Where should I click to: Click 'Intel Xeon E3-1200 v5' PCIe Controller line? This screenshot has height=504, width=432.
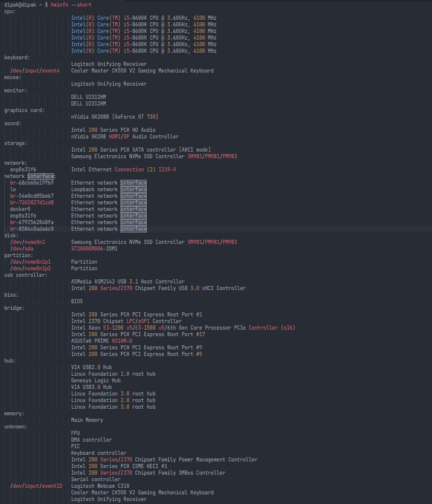(x=183, y=328)
